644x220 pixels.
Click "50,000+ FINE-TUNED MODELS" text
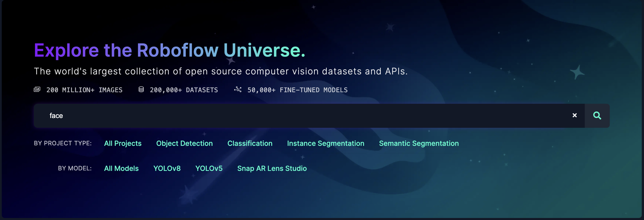[297, 90]
